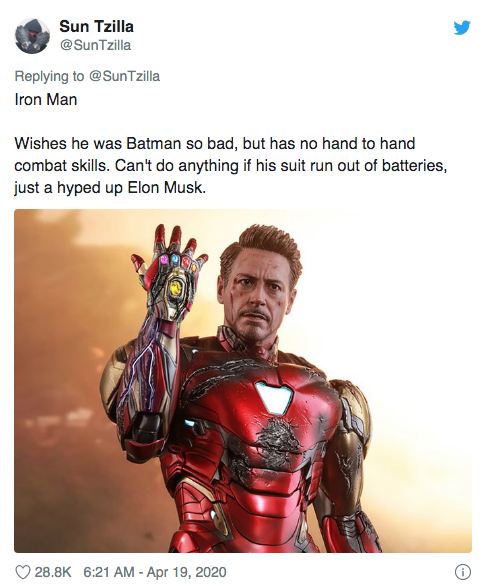
Task: Open the 6:21 AM timestamp link
Action: (x=108, y=572)
